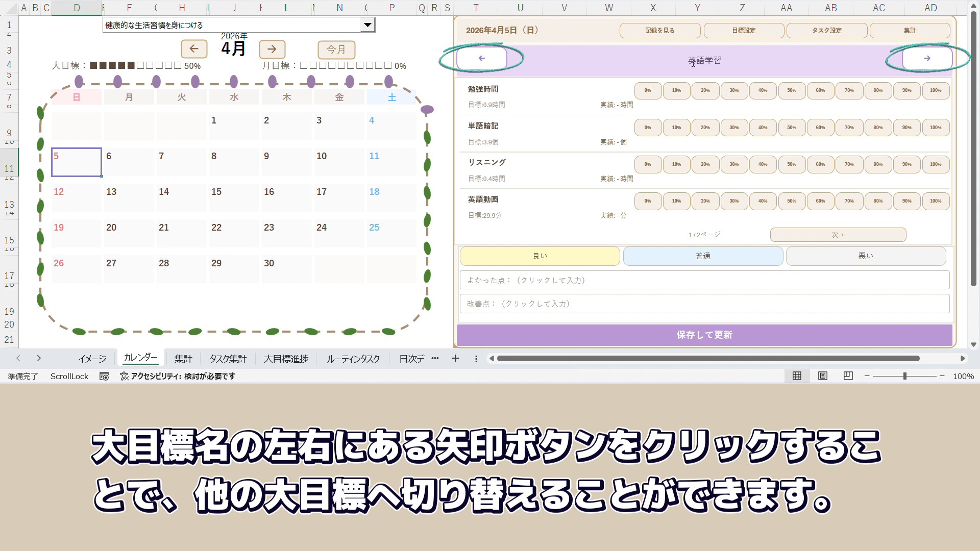Viewport: 980px width, 551px height.
Task: Switch to next major goal with right arrow
Action: (927, 59)
